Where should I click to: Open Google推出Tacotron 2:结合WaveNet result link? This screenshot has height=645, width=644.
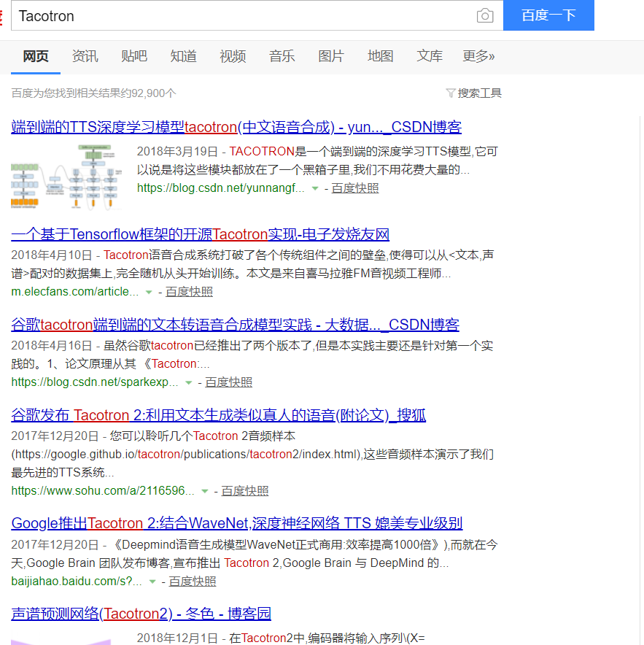click(x=237, y=523)
